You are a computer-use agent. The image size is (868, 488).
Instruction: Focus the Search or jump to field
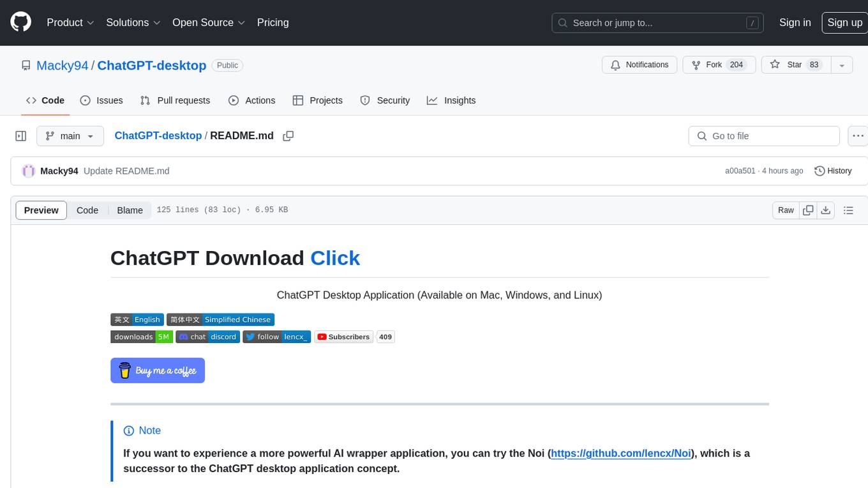tap(659, 23)
